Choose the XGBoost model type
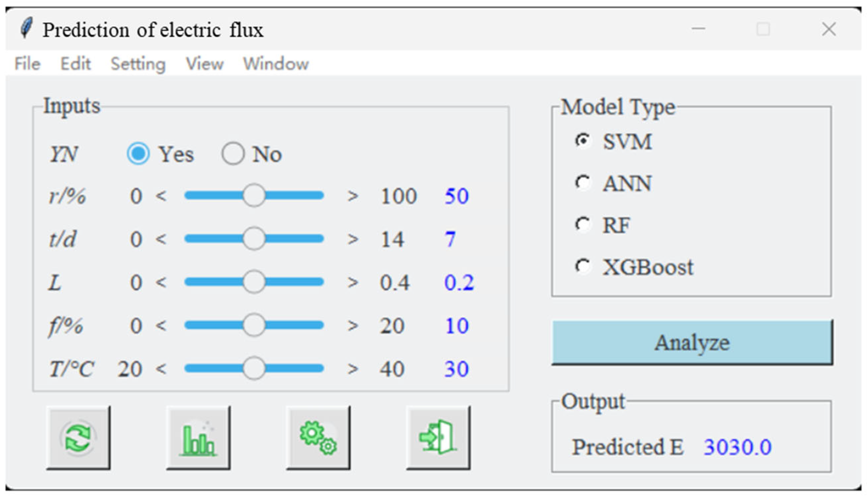The width and height of the screenshot is (868, 497). 583,266
